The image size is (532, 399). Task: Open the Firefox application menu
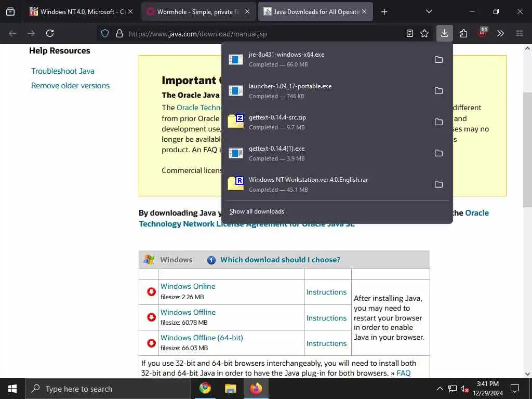point(520,33)
